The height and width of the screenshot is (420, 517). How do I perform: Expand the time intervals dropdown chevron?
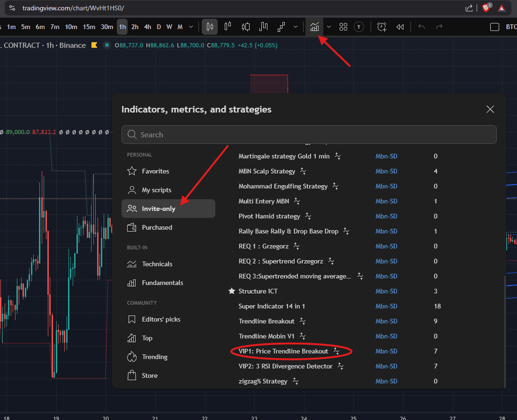[191, 27]
